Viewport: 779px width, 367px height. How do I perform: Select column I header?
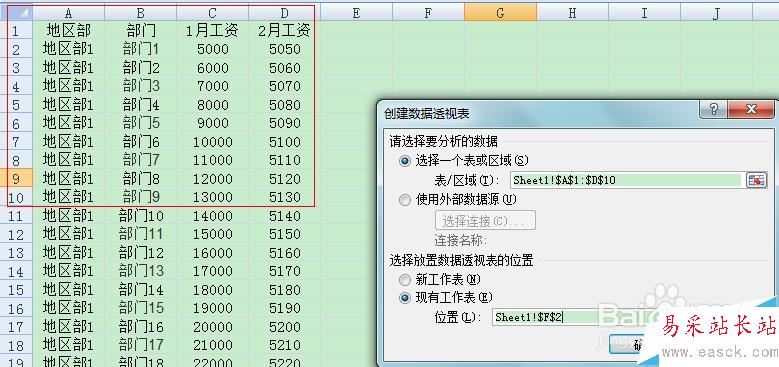click(645, 12)
